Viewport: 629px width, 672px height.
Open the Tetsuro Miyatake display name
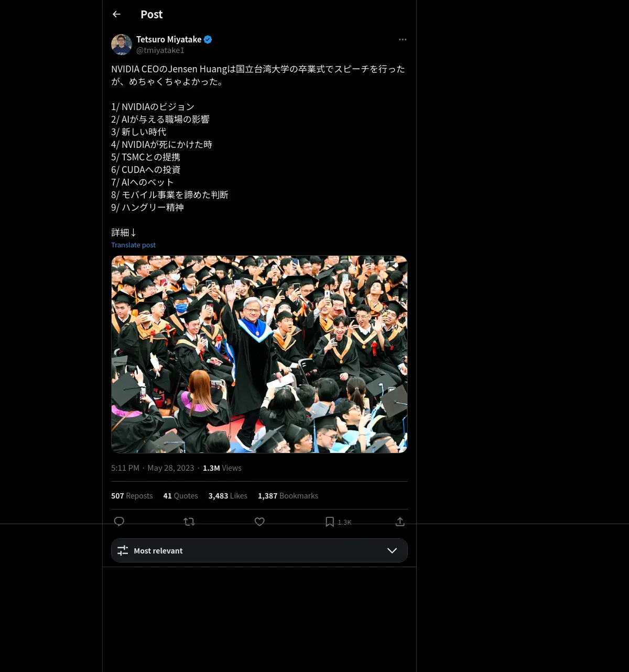169,39
